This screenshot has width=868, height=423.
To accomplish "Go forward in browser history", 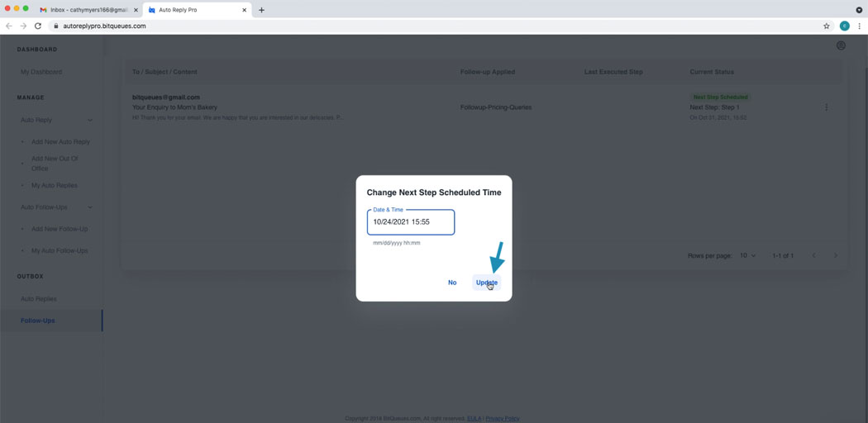I will tap(23, 26).
